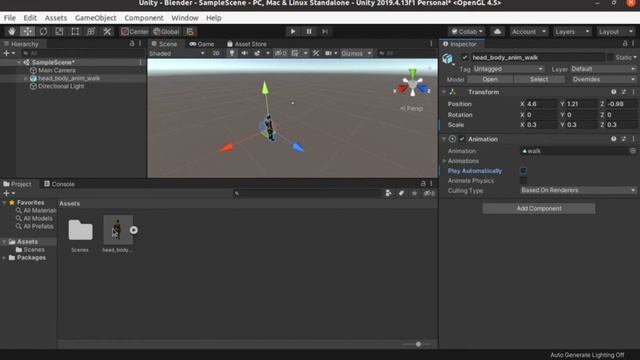Select the Rect tool
640x360 pixels.
(75, 31)
